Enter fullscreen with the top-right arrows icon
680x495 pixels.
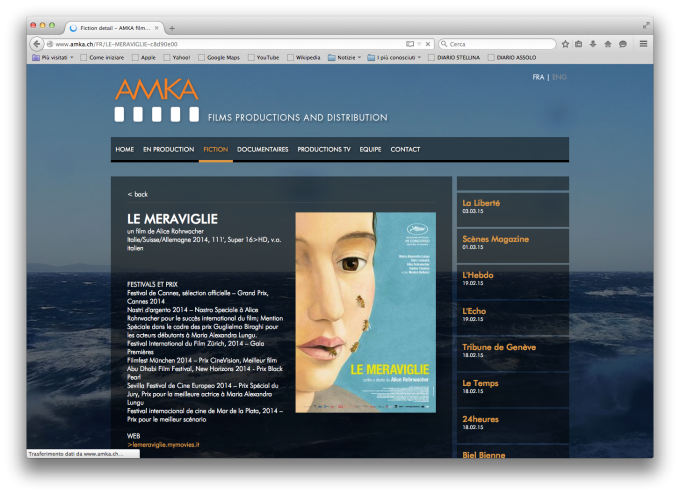(x=646, y=25)
